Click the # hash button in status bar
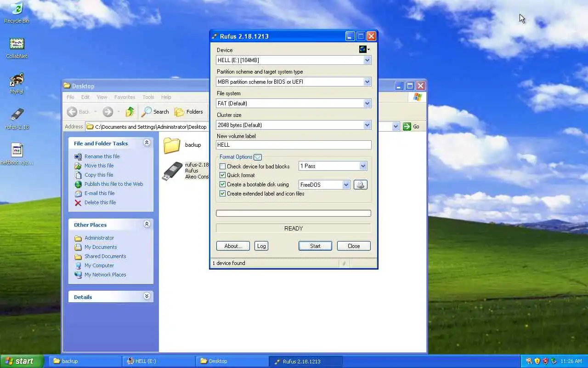 point(344,264)
